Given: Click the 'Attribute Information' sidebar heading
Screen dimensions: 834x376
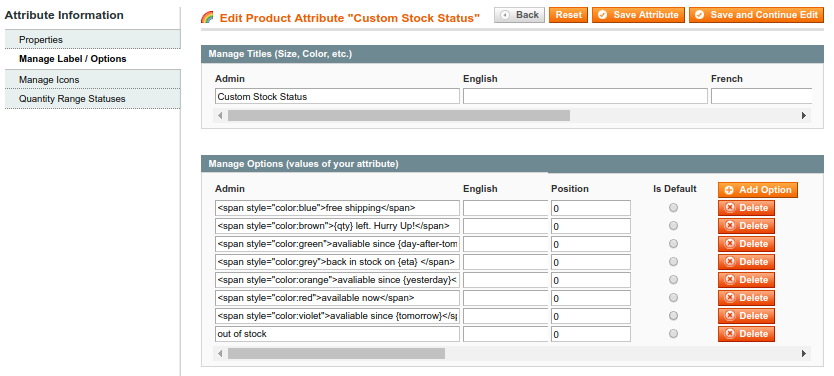Looking at the screenshot, I should coord(64,15).
